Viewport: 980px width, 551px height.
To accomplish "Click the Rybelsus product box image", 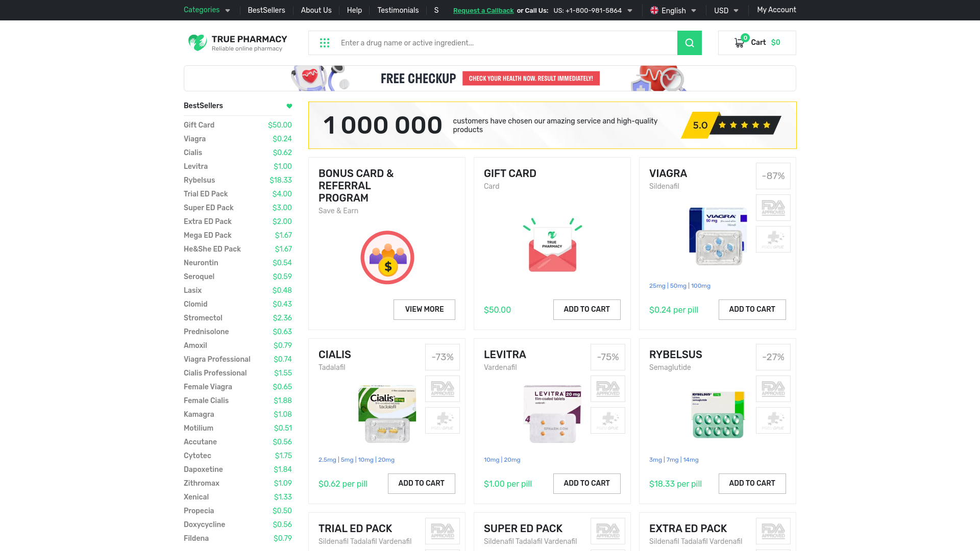I will (x=718, y=415).
